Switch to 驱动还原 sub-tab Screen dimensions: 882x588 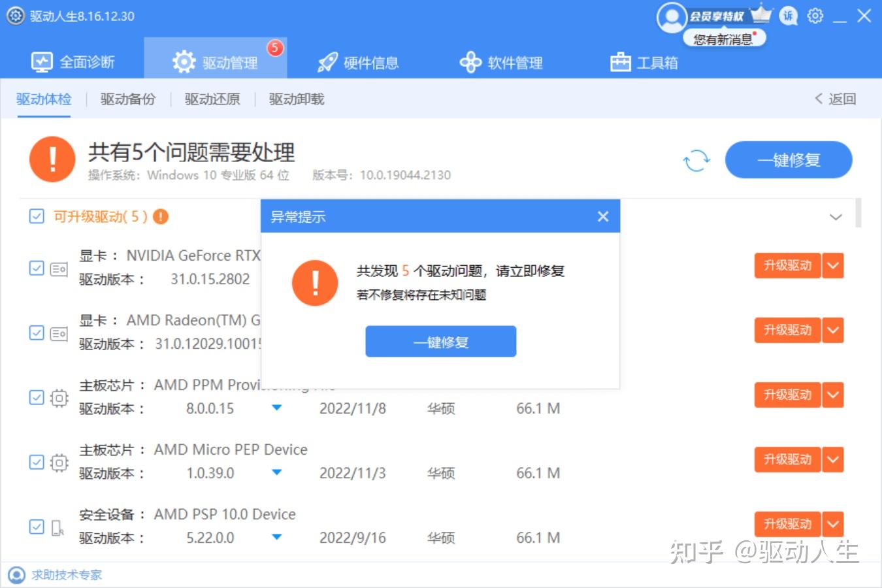(x=212, y=99)
